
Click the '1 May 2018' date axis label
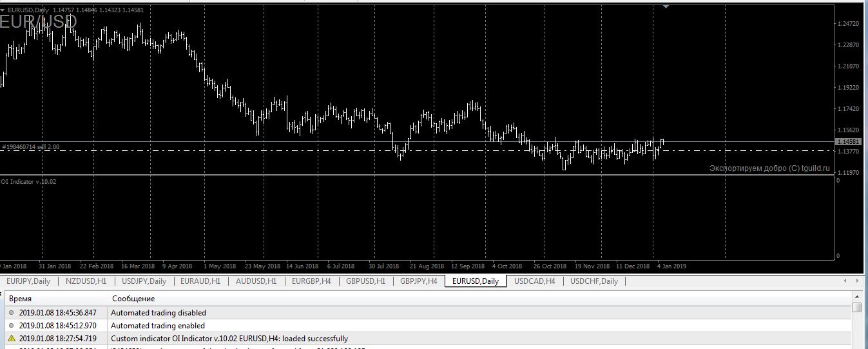tap(220, 266)
